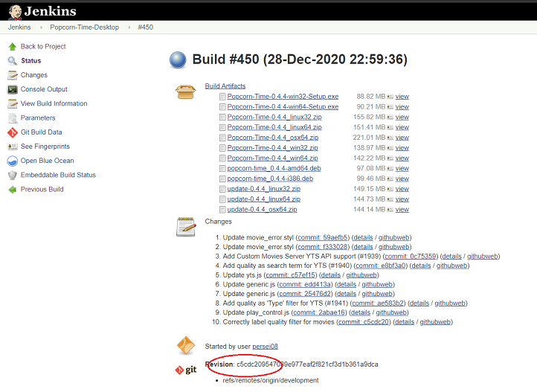Download Popcorn-Time-0.4.4_linux32.zip
Screen dimensions: 537x392
[274, 117]
